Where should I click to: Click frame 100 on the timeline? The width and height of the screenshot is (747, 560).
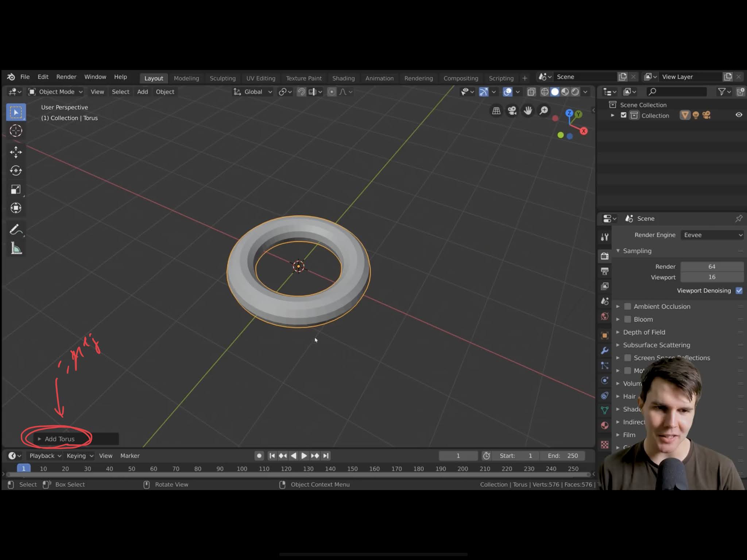(242, 468)
